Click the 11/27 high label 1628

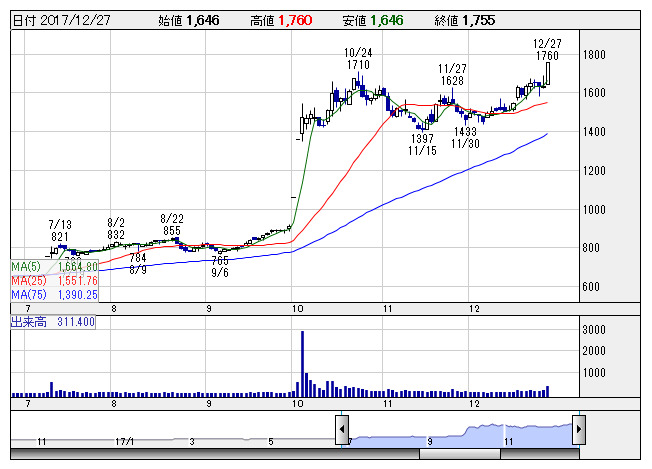pos(451,80)
